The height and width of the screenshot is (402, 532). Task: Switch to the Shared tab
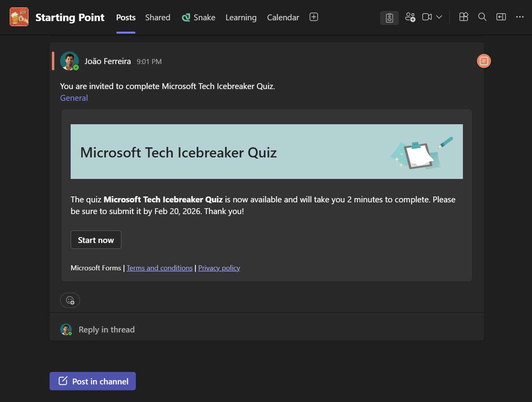pyautogui.click(x=157, y=17)
